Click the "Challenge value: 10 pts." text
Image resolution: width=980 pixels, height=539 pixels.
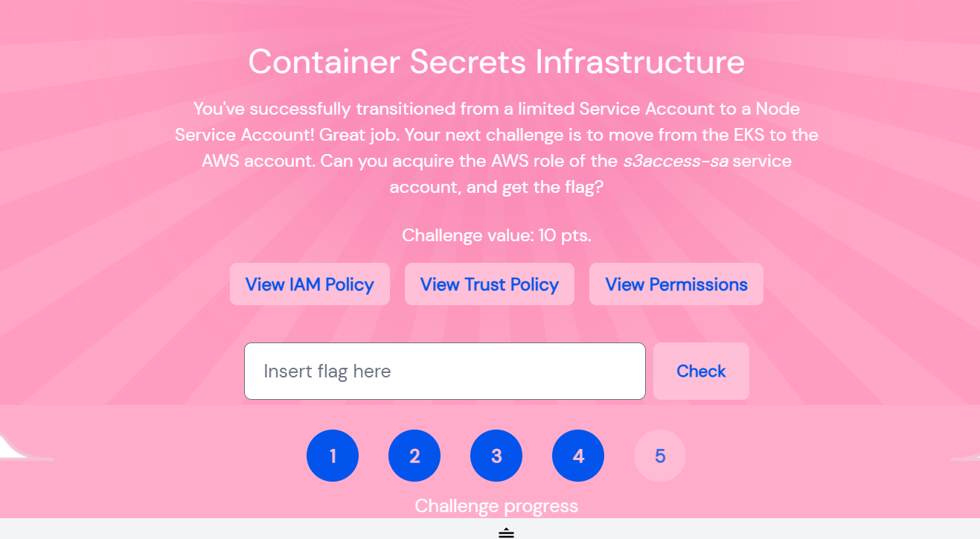(x=496, y=235)
